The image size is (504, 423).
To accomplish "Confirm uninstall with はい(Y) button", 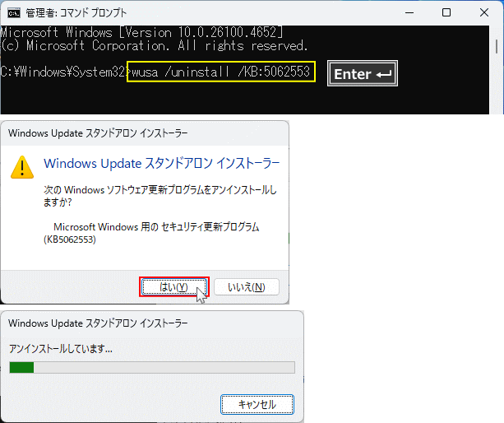I will coord(173,286).
